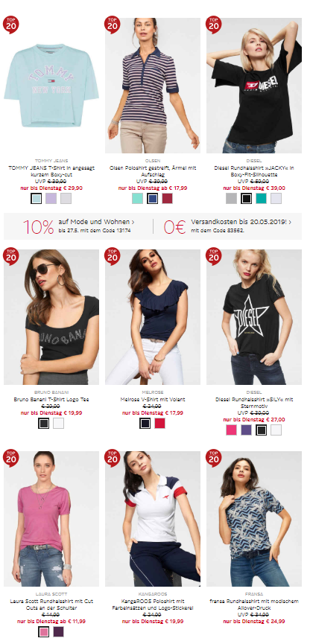Pick the dark purple Laura Scott shirt color
Viewport: 313px width, 644px height.
[x=58, y=631]
